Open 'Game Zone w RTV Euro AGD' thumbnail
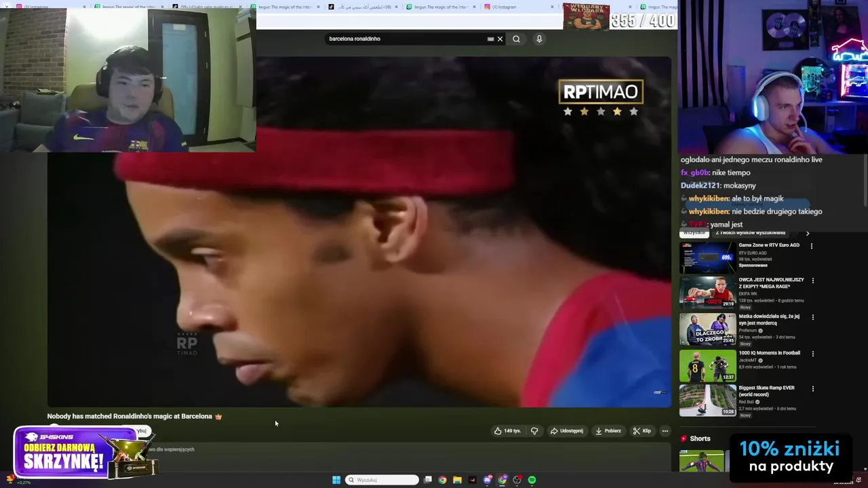 [x=707, y=256]
